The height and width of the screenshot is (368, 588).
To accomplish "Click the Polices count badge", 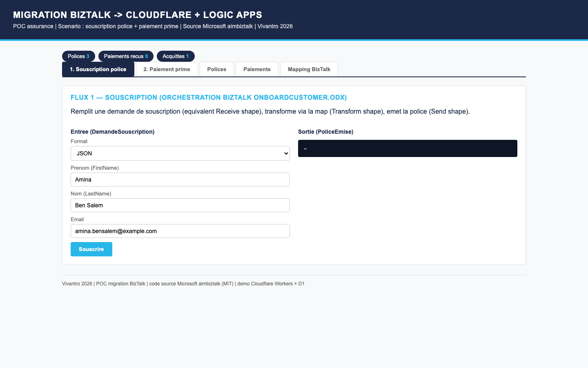I will pos(78,56).
